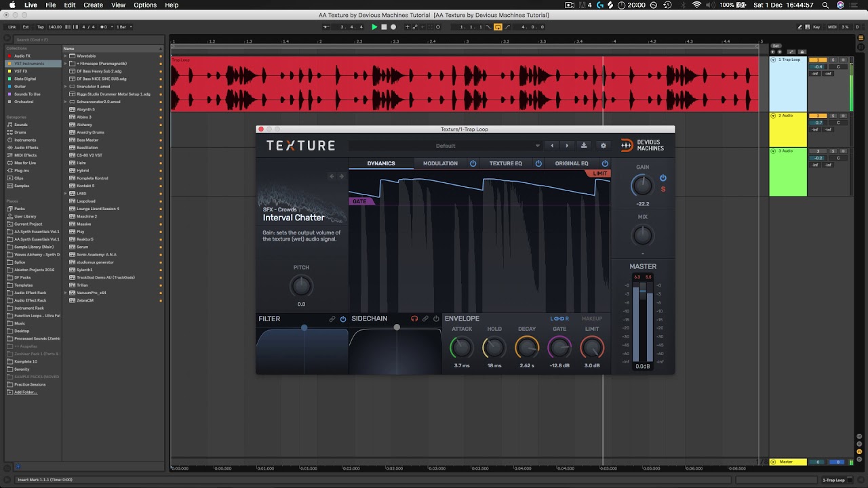Screen dimensions: 868x488
Task: Toggle Filter link chain icon
Action: tap(332, 319)
